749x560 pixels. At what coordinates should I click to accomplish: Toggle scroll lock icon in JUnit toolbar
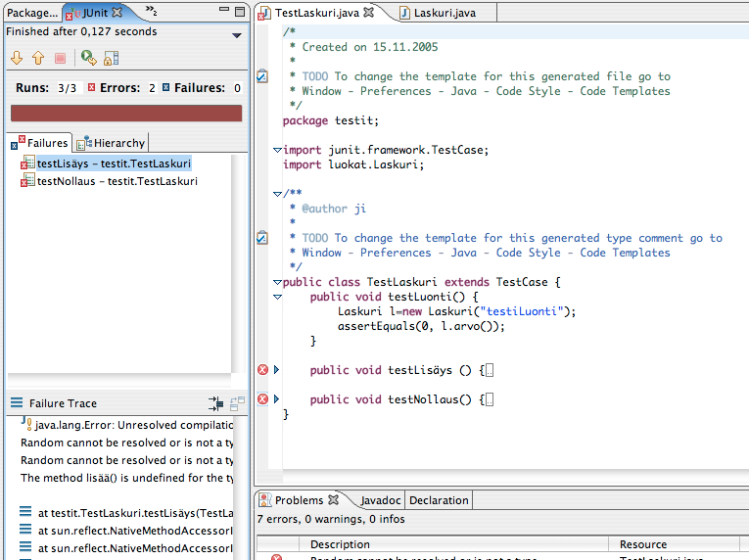tap(111, 58)
